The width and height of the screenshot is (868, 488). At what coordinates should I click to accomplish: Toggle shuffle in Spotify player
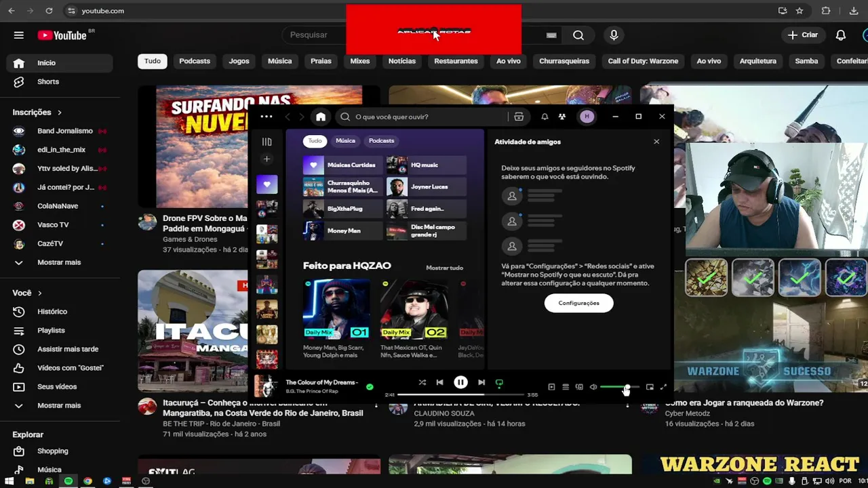coord(422,382)
